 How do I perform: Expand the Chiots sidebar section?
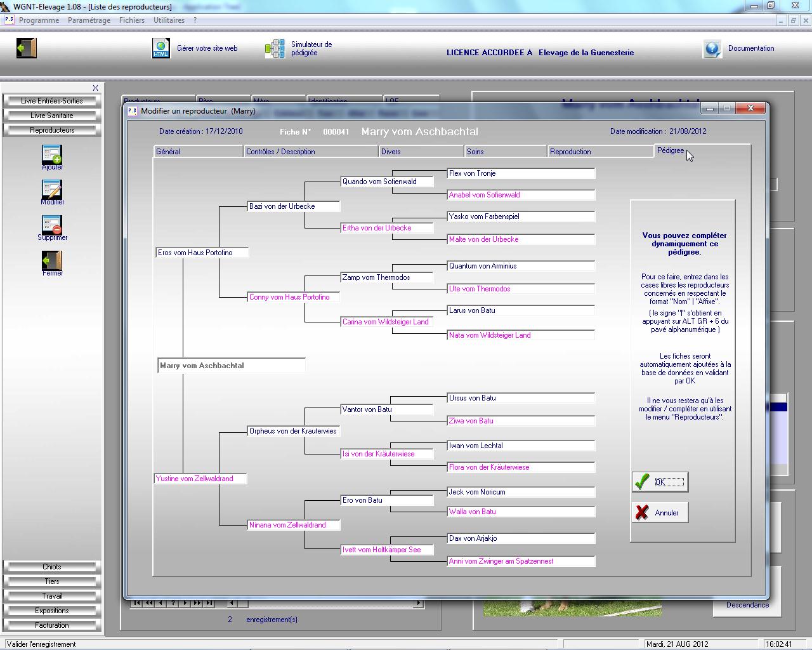pos(52,567)
